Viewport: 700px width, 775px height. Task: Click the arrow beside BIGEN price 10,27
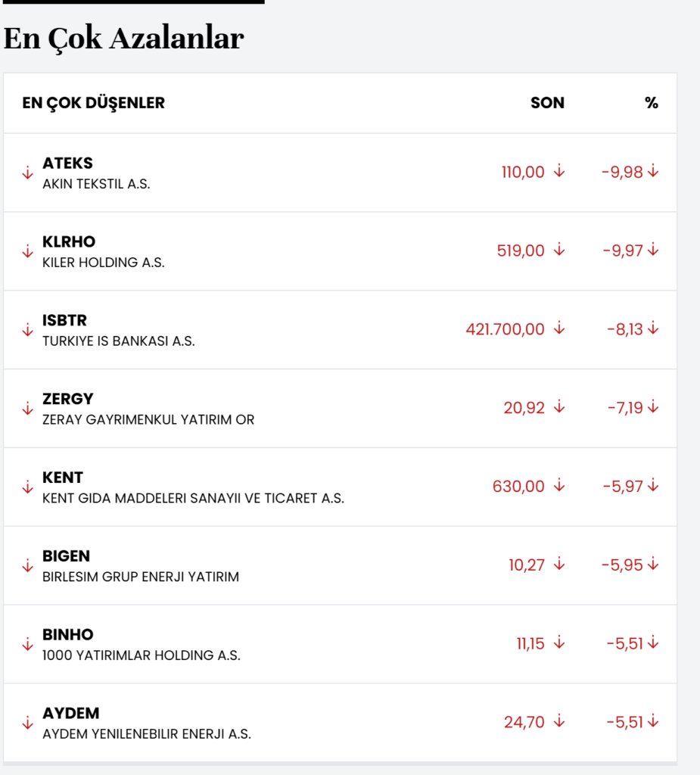pos(559,564)
